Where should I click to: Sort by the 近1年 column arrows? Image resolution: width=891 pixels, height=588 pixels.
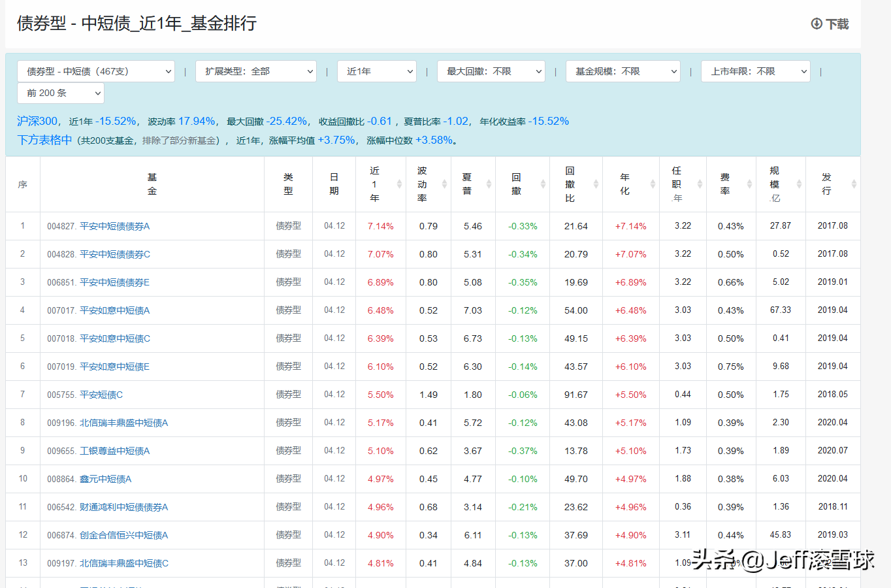[x=399, y=184]
